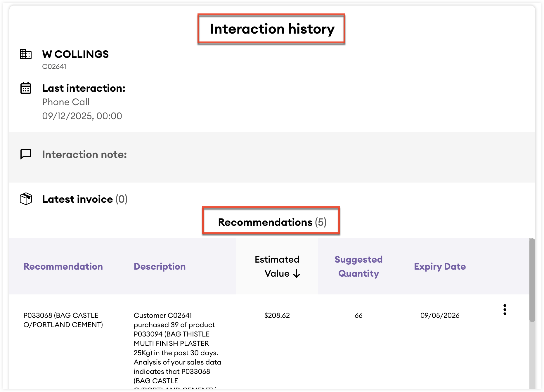Sort the table by the Description column
The height and width of the screenshot is (392, 544).
point(160,266)
